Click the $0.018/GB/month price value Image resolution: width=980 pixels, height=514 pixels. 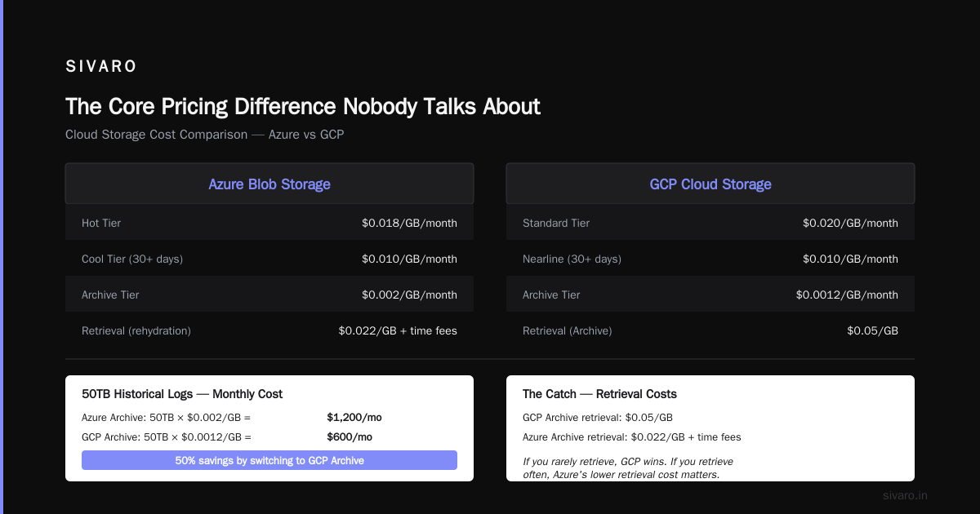point(409,223)
